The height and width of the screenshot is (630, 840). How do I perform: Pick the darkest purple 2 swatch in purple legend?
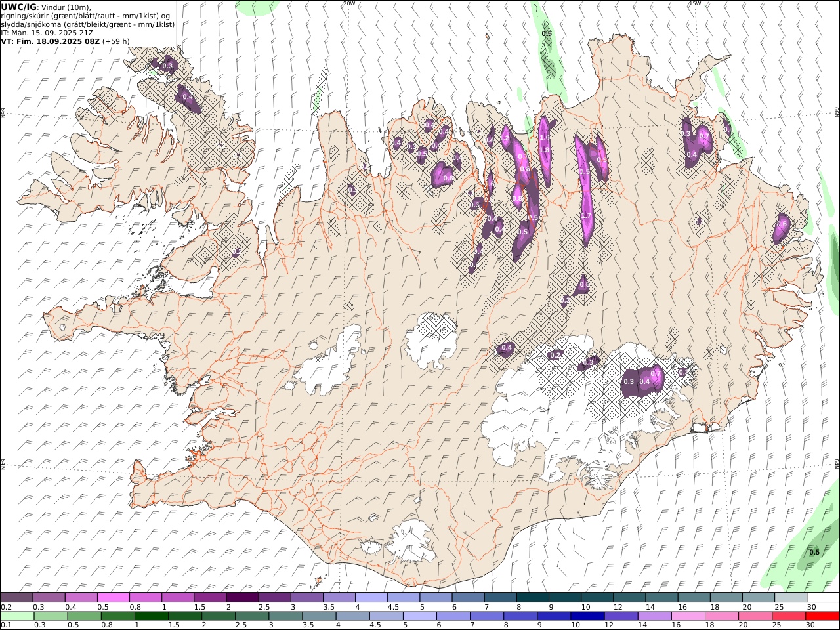(x=241, y=597)
